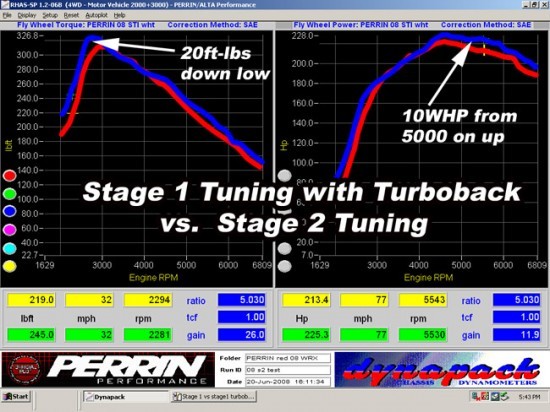This screenshot has height=412, width=550.
Task: Click the Folder field PERRIN red 08 WRX
Action: [x=288, y=358]
